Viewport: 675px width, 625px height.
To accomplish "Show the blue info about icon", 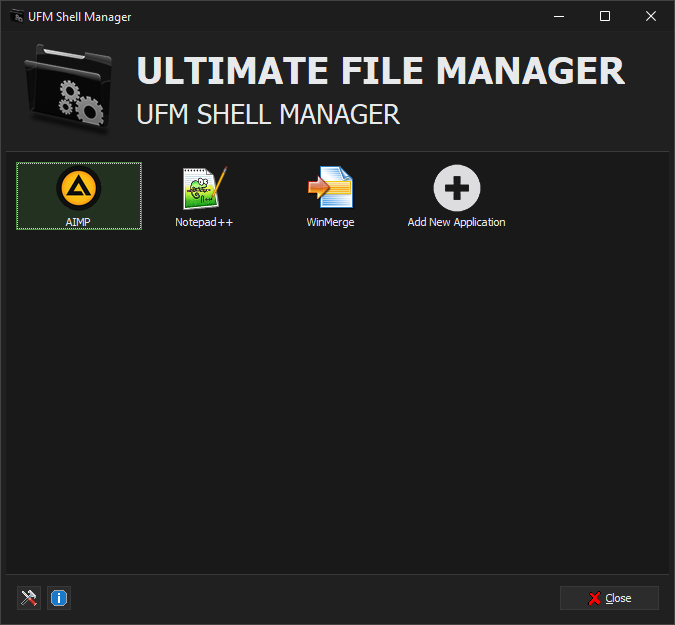I will click(59, 598).
